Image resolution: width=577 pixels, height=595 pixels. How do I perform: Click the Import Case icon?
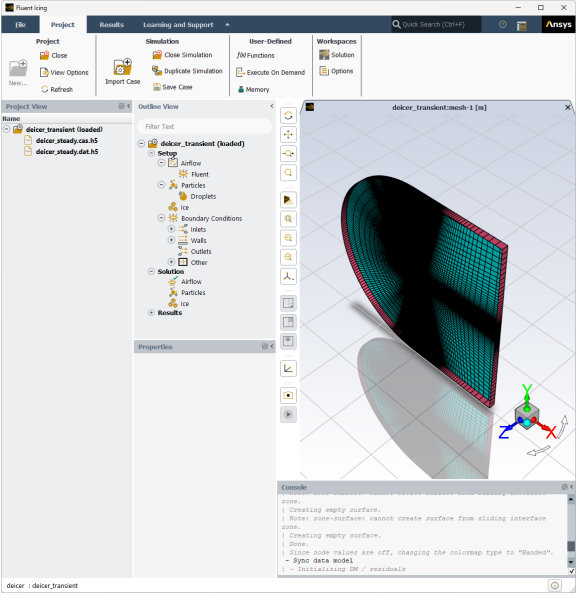123,68
